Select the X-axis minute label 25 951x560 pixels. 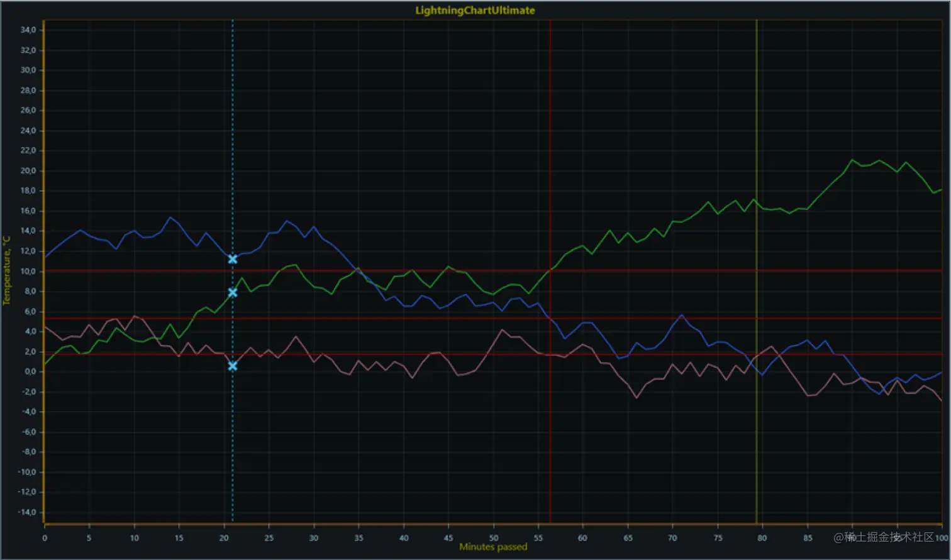tap(269, 538)
